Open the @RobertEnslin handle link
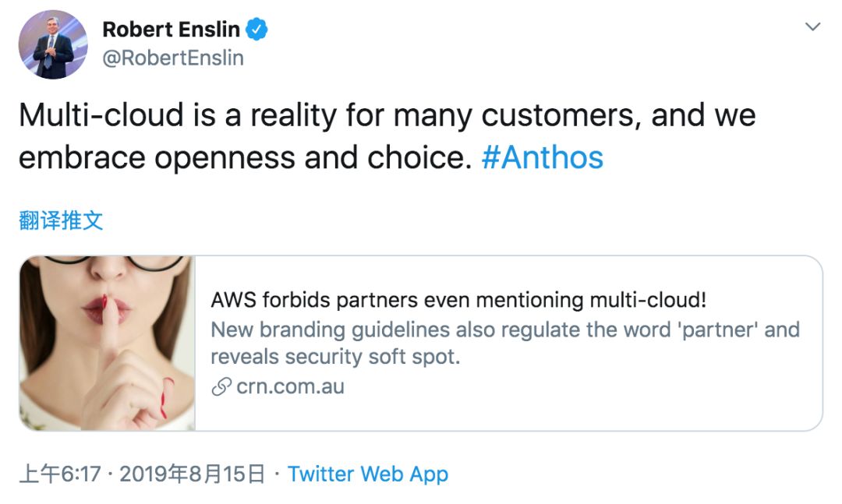Viewport: 842px width, 504px height. [x=173, y=58]
